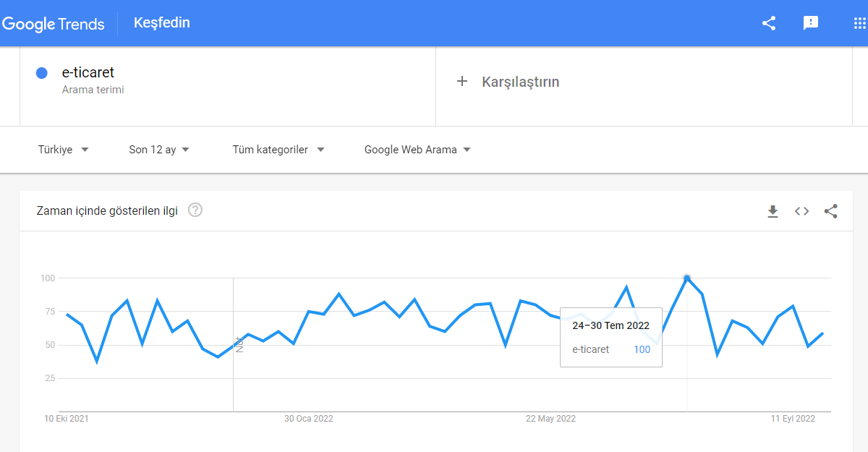This screenshot has height=452, width=868.
Task: Select the blue dot next to e-ticaret
Action: [41, 72]
